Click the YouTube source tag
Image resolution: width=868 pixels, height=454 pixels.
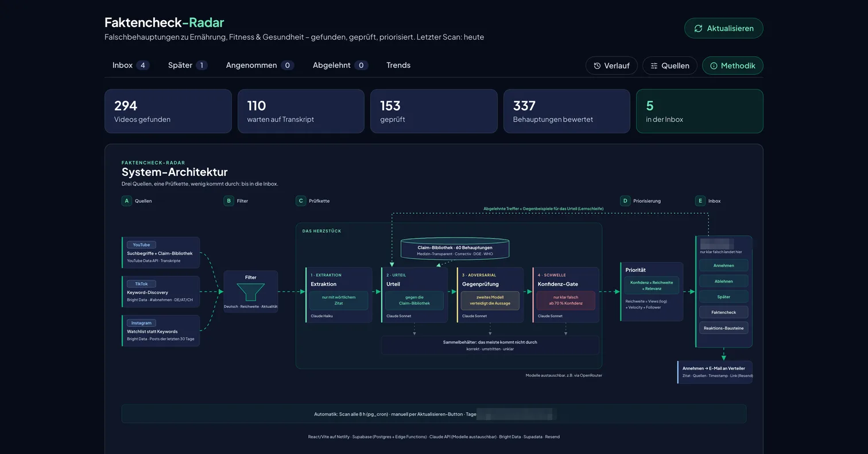click(x=141, y=245)
